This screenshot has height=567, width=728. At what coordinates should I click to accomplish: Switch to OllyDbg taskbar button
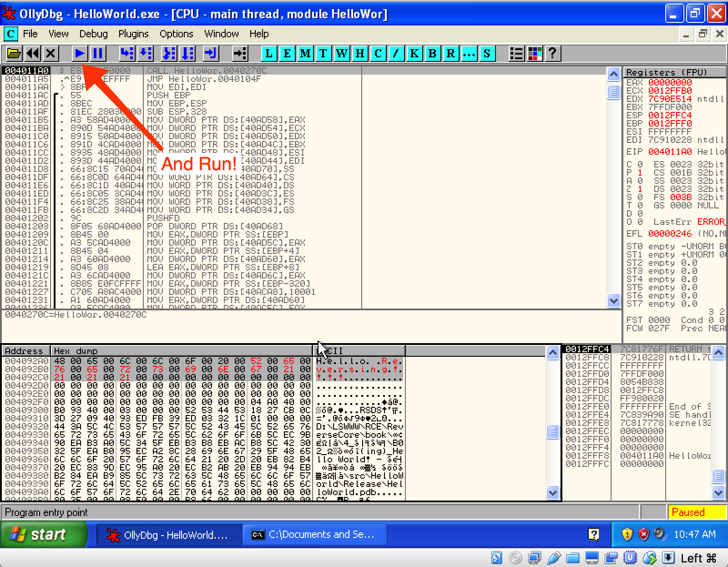coord(168,535)
